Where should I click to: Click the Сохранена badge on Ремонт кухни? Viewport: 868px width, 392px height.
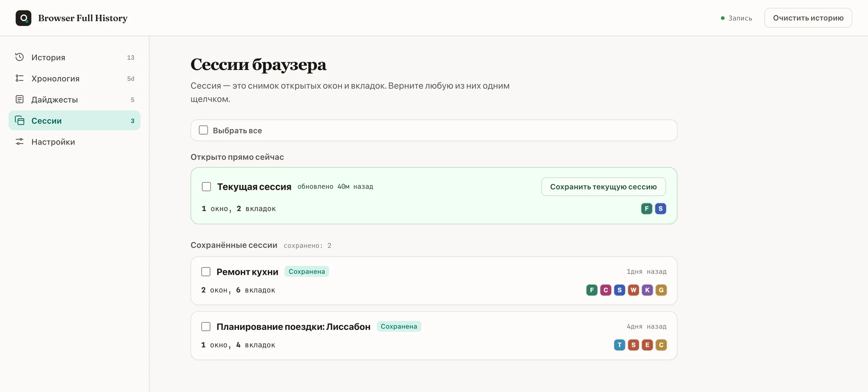pyautogui.click(x=307, y=271)
